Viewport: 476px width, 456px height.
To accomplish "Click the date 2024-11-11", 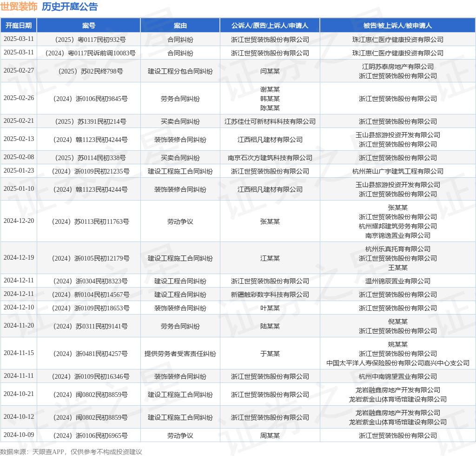I will click(19, 376).
